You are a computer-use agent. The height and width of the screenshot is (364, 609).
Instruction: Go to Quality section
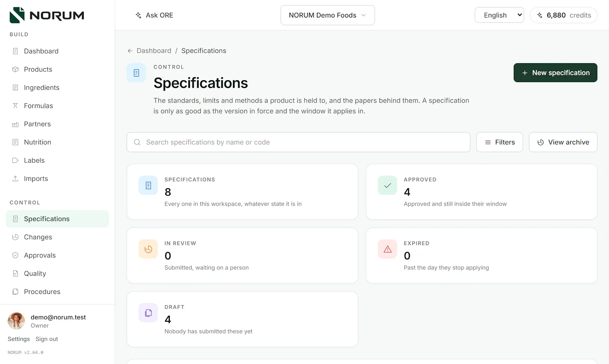pyautogui.click(x=57, y=273)
